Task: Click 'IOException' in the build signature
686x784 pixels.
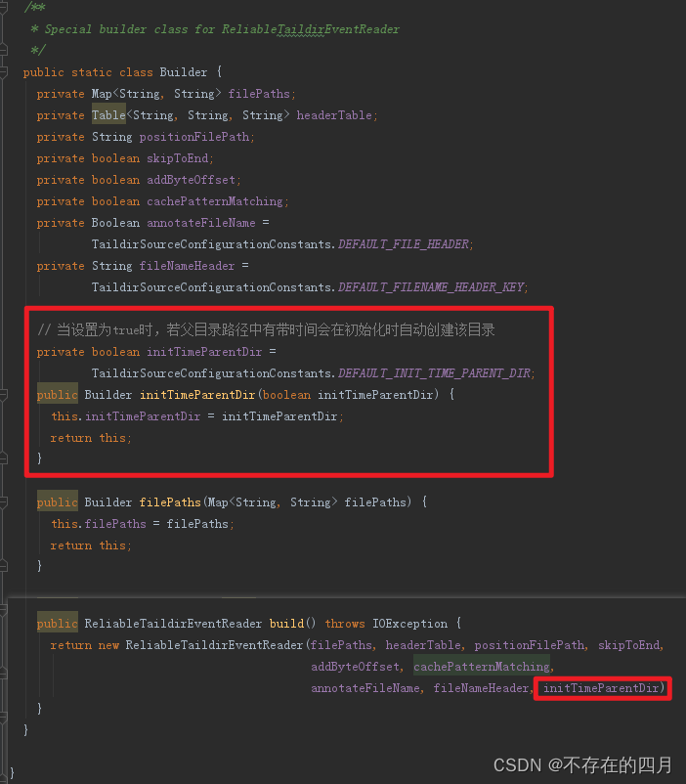Action: 410,624
